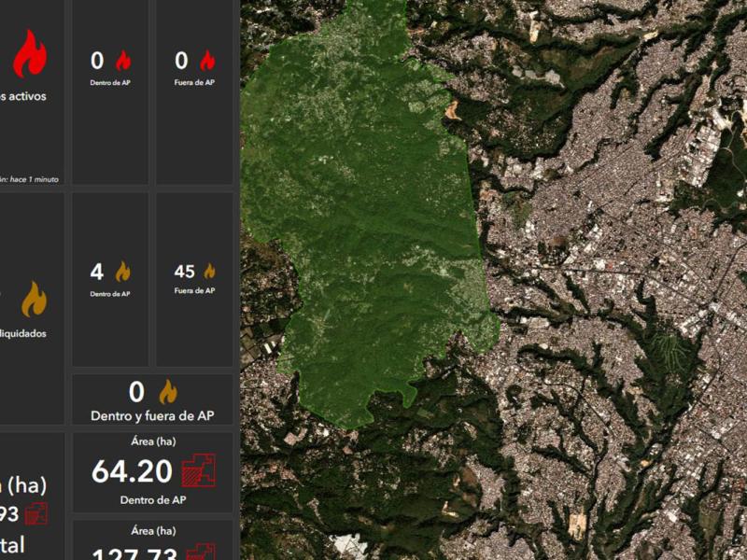The height and width of the screenshot is (560, 747).
Task: Select the 4 liquidated fires count
Action: coord(97,273)
